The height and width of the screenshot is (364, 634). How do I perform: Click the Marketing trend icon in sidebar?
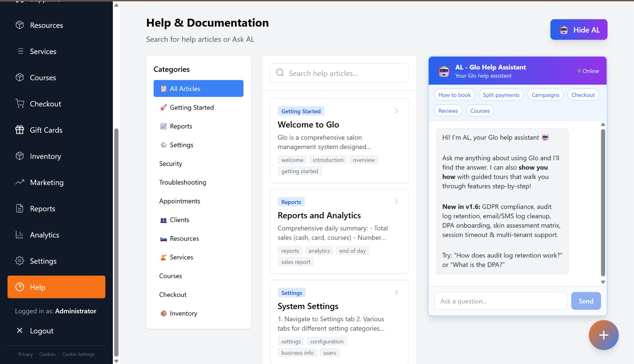(20, 182)
